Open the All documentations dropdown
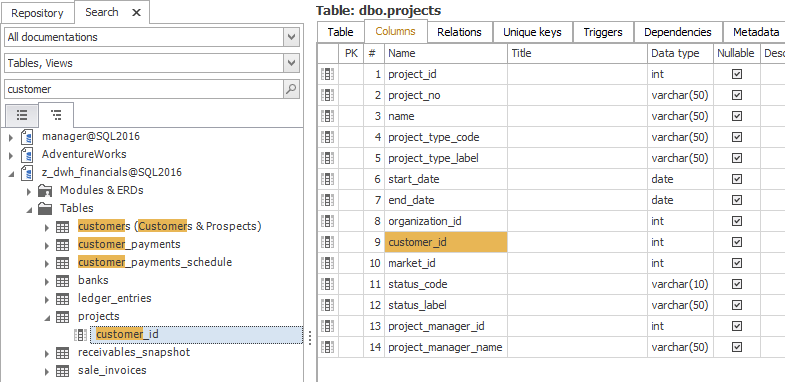 291,37
